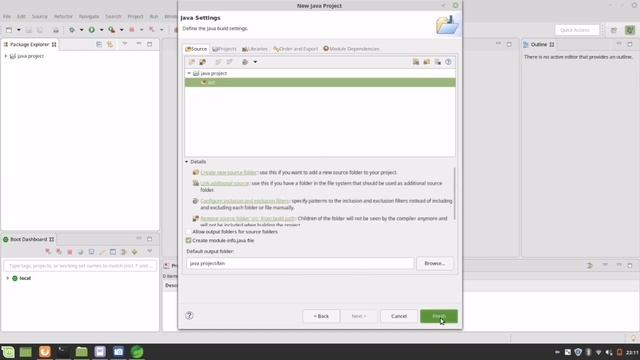The image size is (640, 360).
Task: Click the Cancel button in dialog
Action: (399, 316)
